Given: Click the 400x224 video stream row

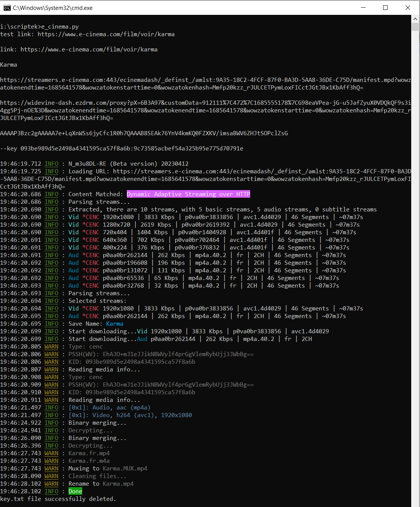Looking at the screenshot, I should tap(175, 248).
